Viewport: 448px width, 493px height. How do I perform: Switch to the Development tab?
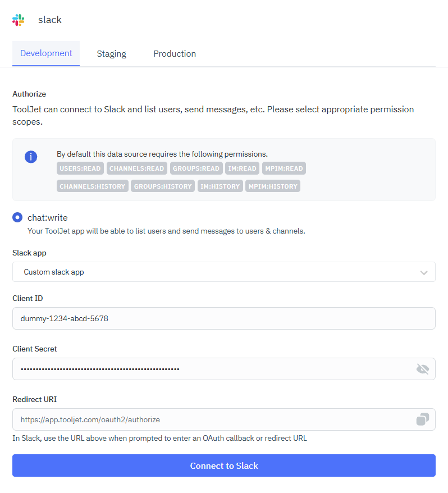(x=46, y=54)
